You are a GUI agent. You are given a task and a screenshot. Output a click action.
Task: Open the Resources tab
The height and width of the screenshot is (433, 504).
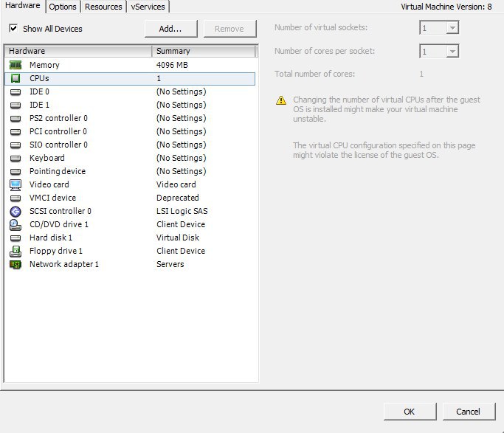pyautogui.click(x=103, y=7)
